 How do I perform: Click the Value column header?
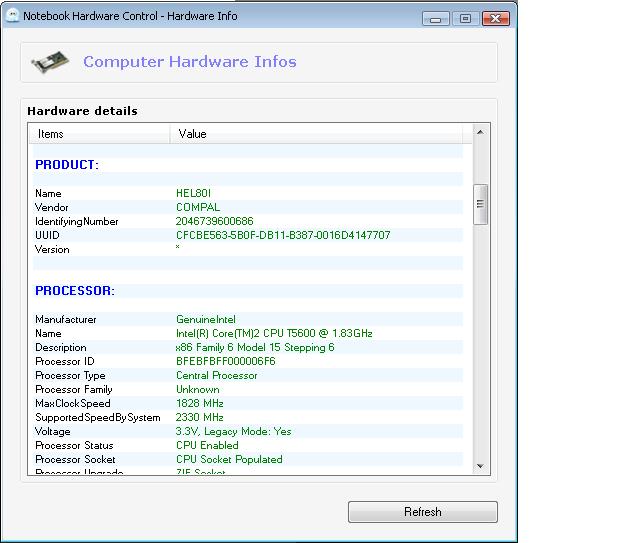(x=317, y=134)
